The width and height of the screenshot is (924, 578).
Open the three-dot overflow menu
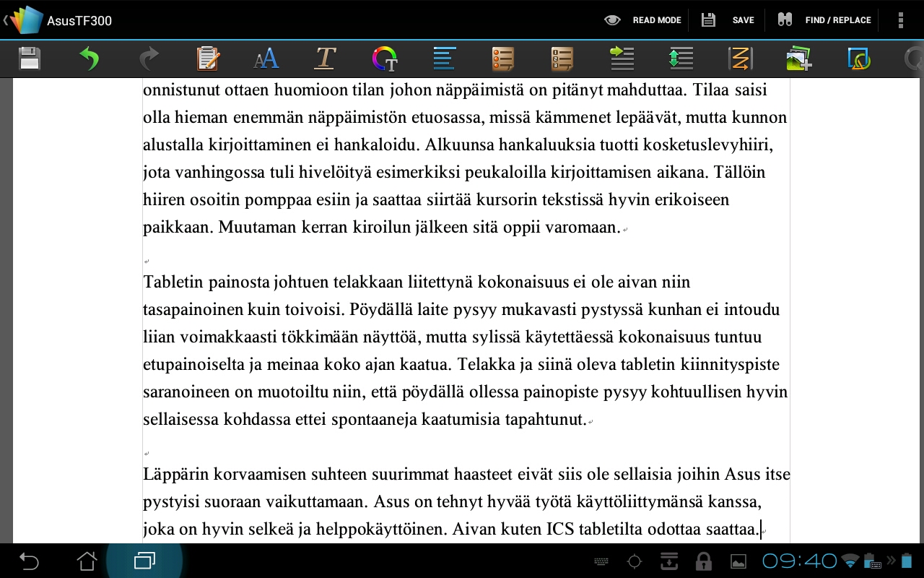tap(900, 20)
